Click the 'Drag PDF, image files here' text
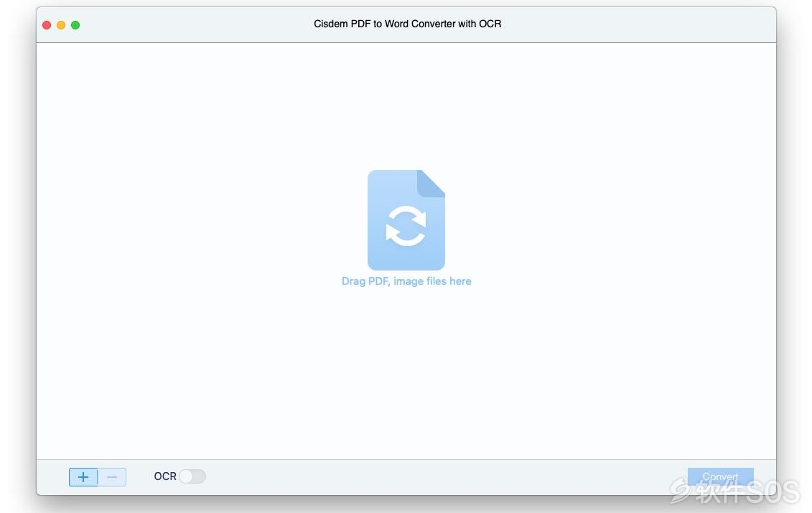The width and height of the screenshot is (812, 513). [406, 281]
